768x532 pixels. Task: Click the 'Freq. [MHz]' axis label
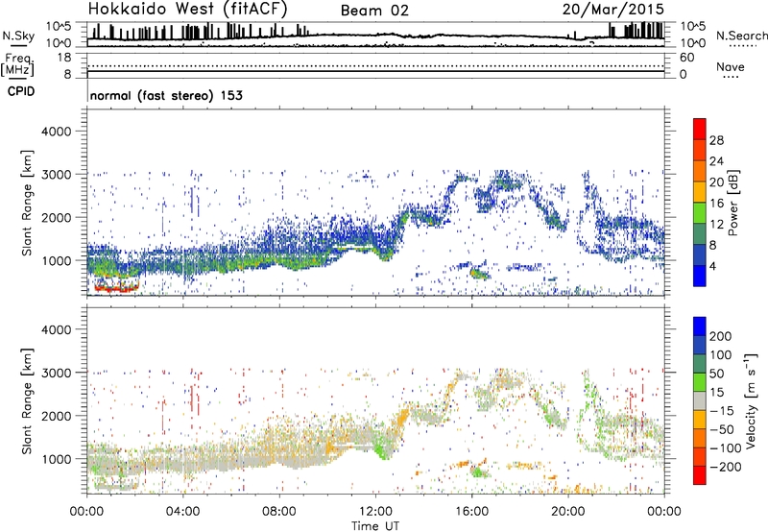tap(17, 65)
